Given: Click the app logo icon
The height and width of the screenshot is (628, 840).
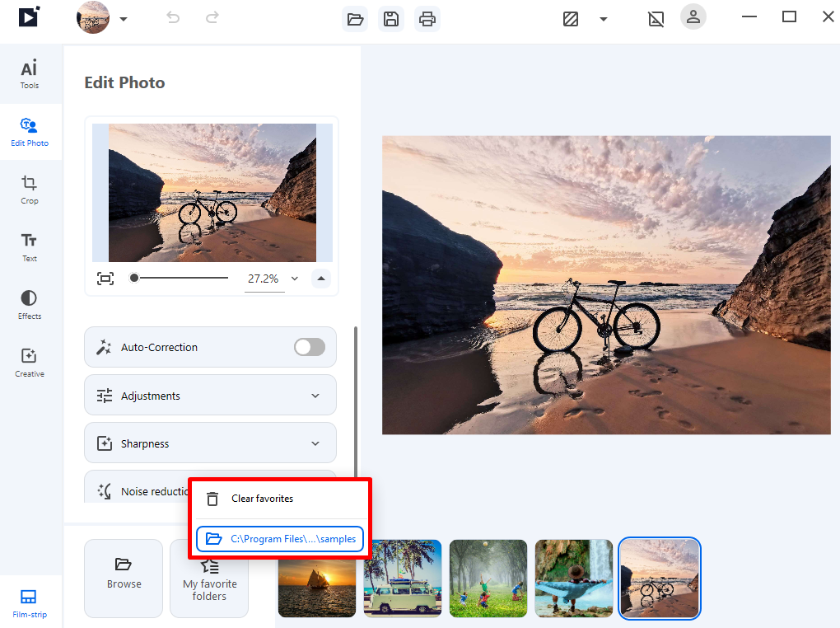Looking at the screenshot, I should click(x=29, y=17).
